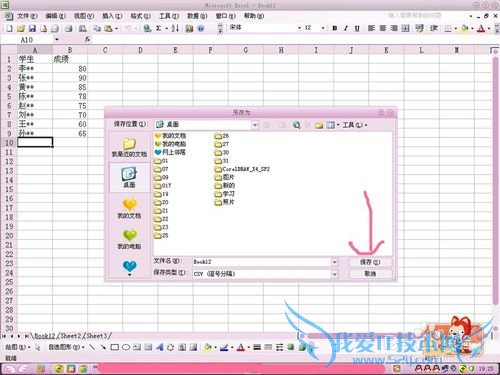500x375 pixels.
Task: Insert WordArt from drawing toolbar
Action: (x=159, y=347)
